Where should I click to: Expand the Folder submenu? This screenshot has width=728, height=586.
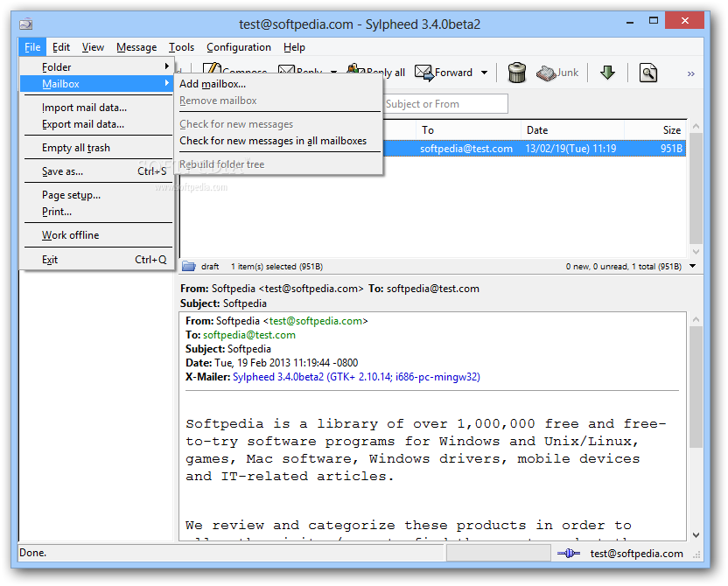[96, 67]
